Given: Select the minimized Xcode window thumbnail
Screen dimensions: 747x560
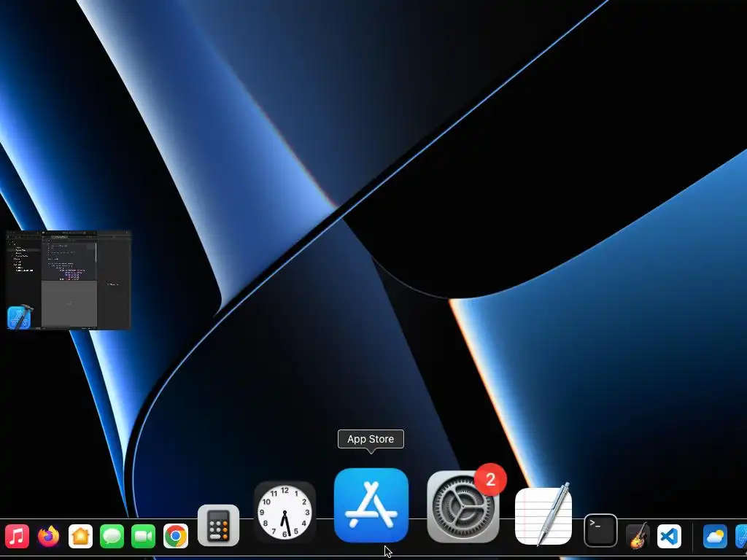Looking at the screenshot, I should (69, 280).
